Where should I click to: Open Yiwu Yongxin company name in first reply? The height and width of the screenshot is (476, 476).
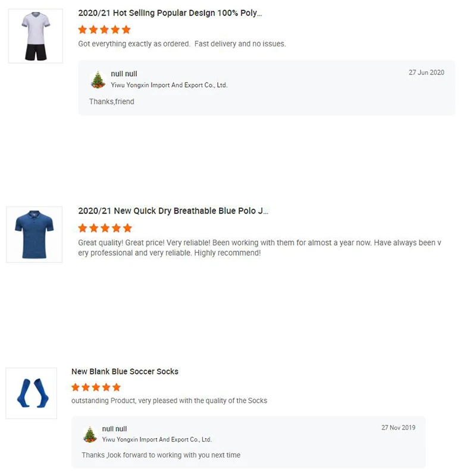click(169, 85)
